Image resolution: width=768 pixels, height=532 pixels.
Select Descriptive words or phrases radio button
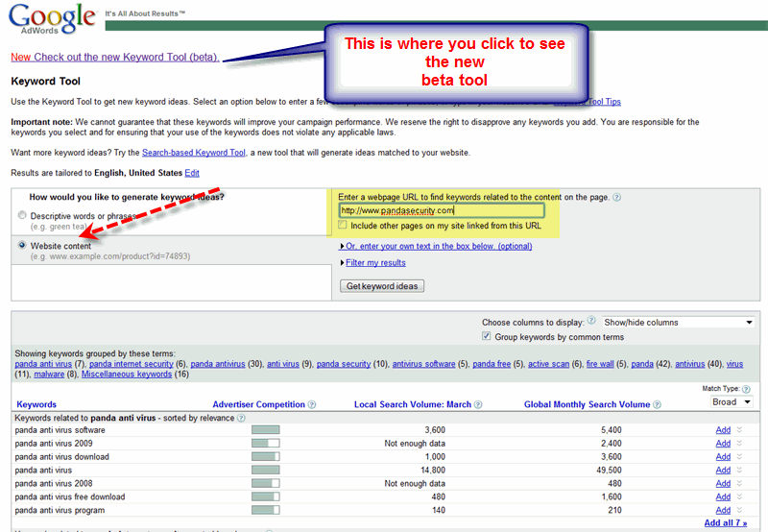[x=22, y=215]
